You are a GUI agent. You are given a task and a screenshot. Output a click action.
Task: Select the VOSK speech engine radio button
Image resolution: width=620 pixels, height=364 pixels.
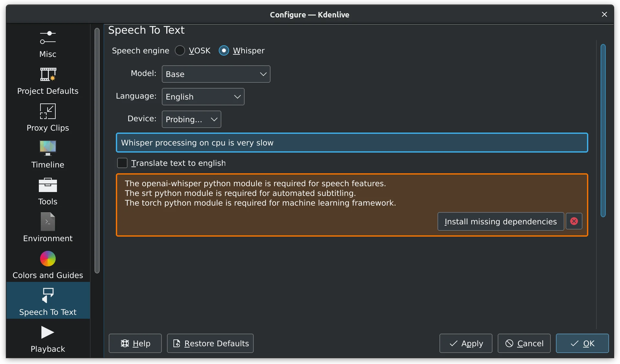point(180,50)
